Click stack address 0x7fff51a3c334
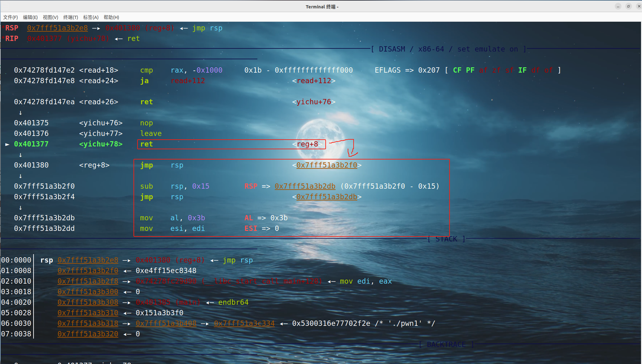This screenshot has height=364, width=642. click(244, 323)
